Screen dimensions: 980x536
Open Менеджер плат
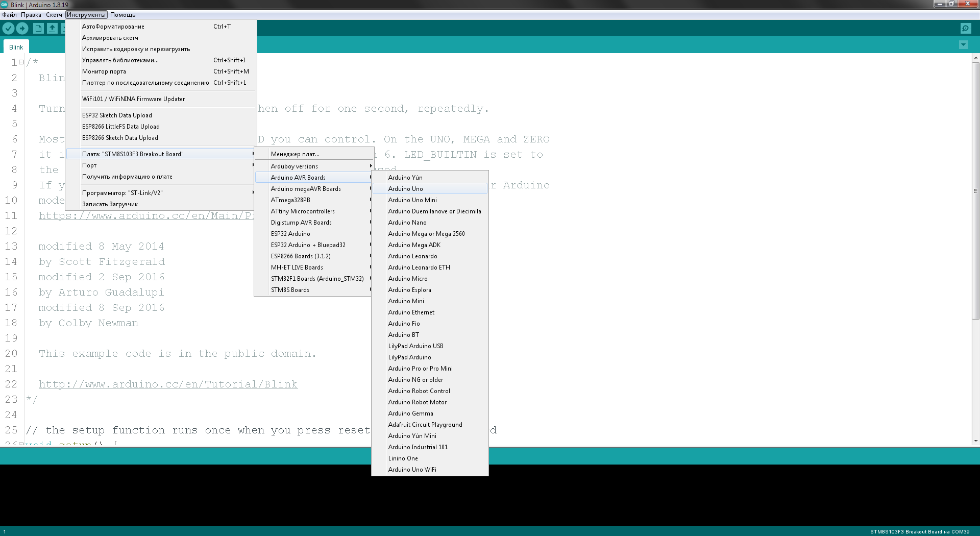click(314, 154)
